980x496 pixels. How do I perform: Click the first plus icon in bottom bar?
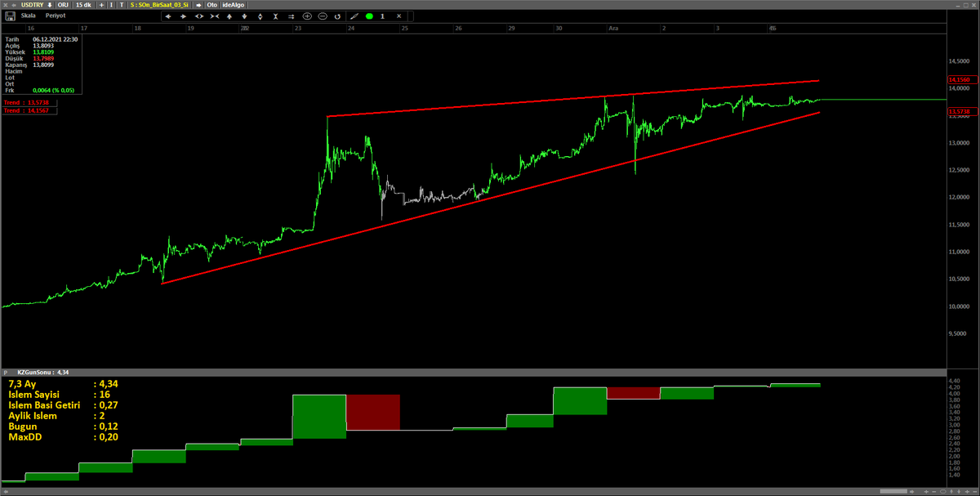click(926, 491)
